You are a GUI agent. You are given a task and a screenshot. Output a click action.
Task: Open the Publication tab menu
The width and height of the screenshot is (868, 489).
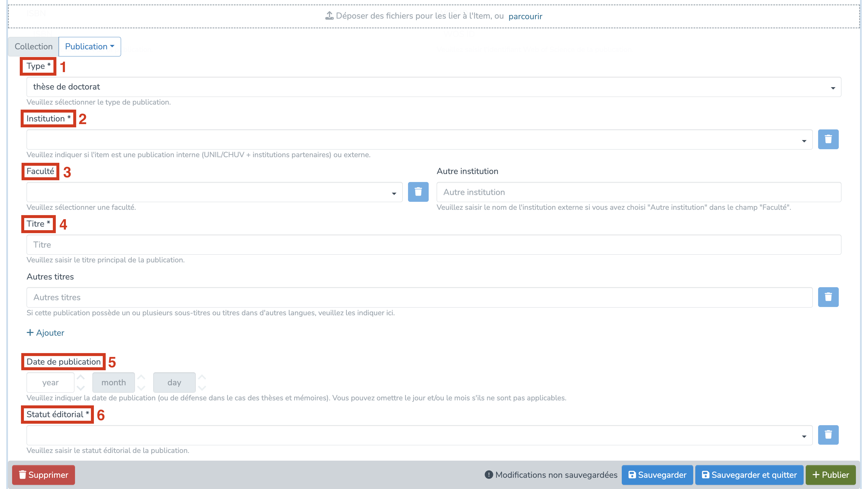89,47
